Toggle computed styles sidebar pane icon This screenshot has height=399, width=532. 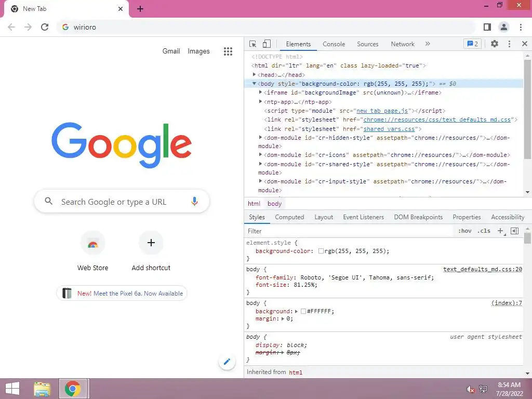(x=514, y=231)
